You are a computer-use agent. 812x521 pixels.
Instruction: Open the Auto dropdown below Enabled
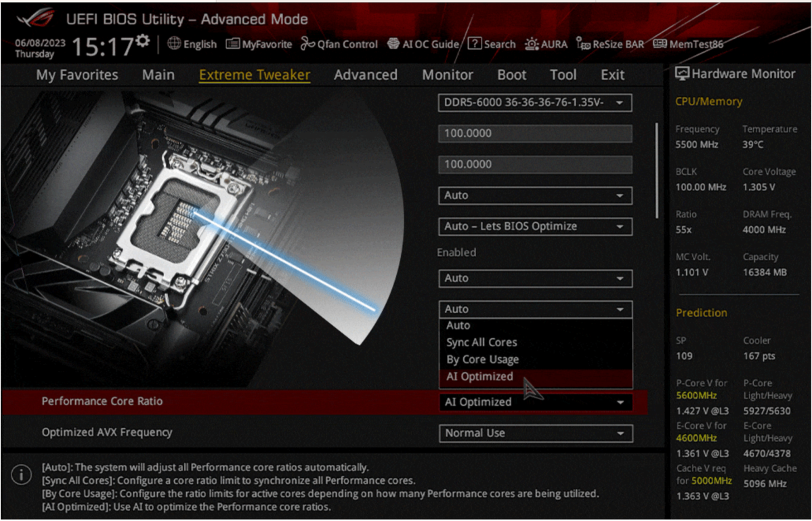click(535, 278)
